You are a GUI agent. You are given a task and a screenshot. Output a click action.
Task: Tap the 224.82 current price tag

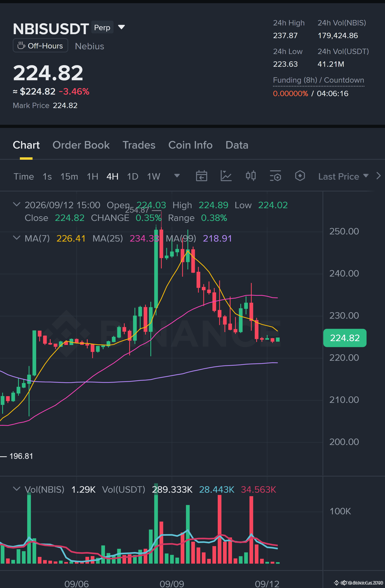(x=345, y=338)
